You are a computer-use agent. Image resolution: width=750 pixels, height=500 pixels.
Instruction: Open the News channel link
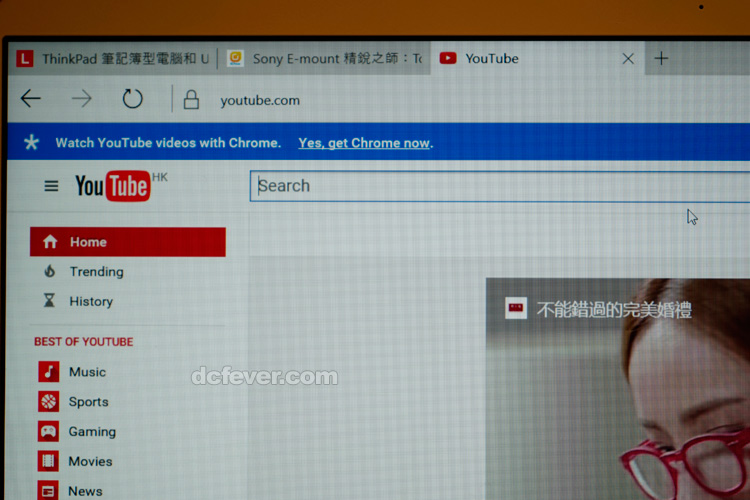pyautogui.click(x=85, y=491)
